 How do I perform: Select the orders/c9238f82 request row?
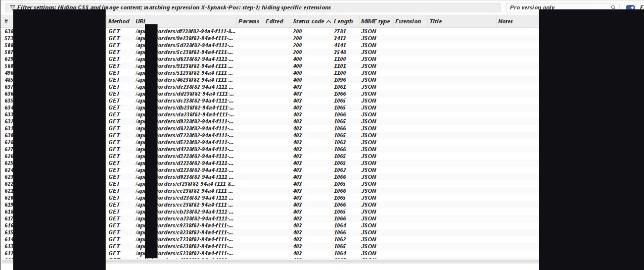click(x=270, y=225)
